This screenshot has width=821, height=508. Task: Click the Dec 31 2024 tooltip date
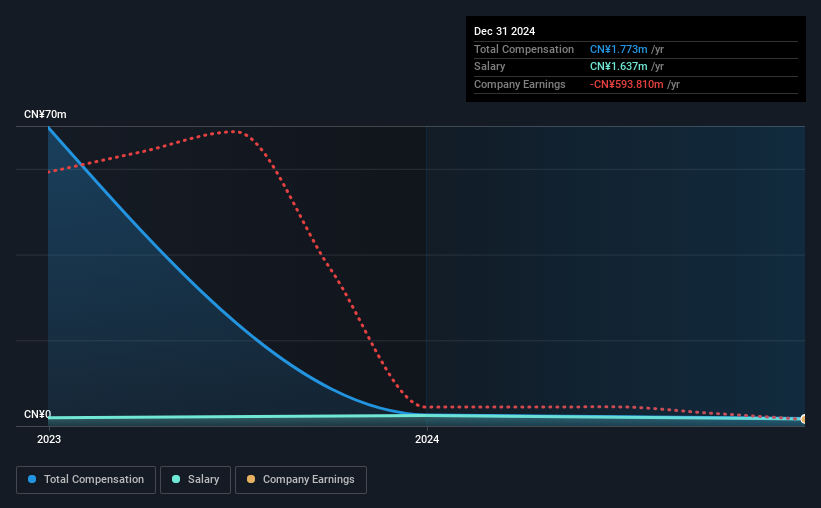coord(504,31)
